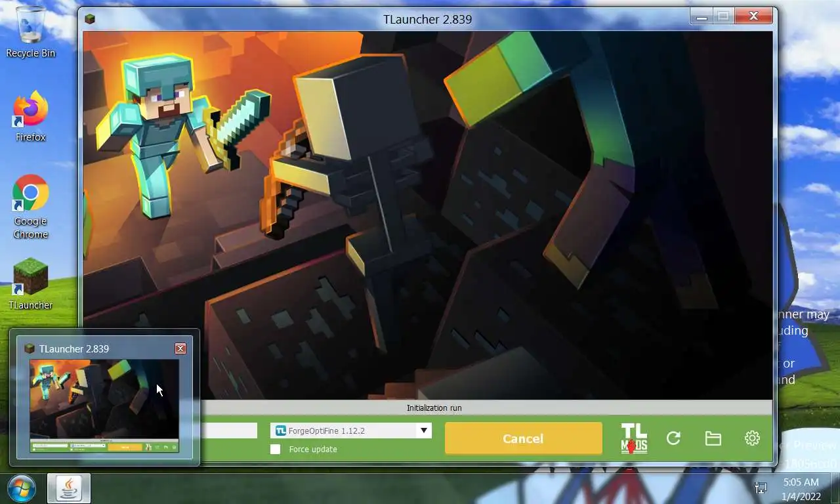The width and height of the screenshot is (840, 504).
Task: Launch Google Chrome desktop shortcut
Action: [30, 207]
